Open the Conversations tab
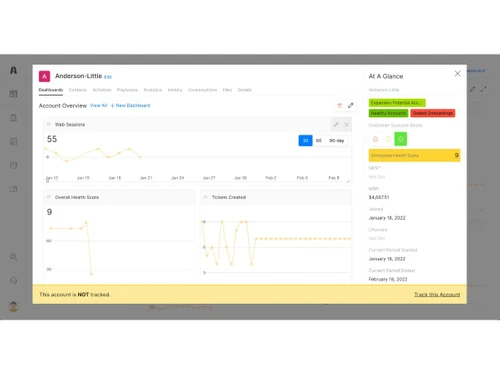500x375 pixels. (x=202, y=90)
